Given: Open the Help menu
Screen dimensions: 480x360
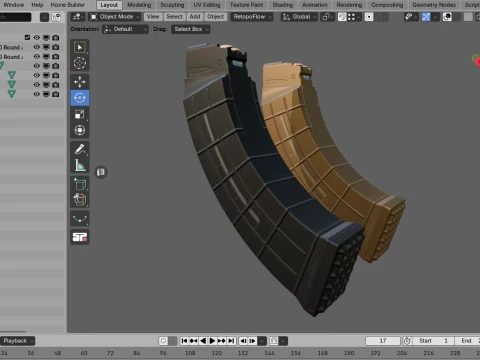Looking at the screenshot, I should point(37,5).
